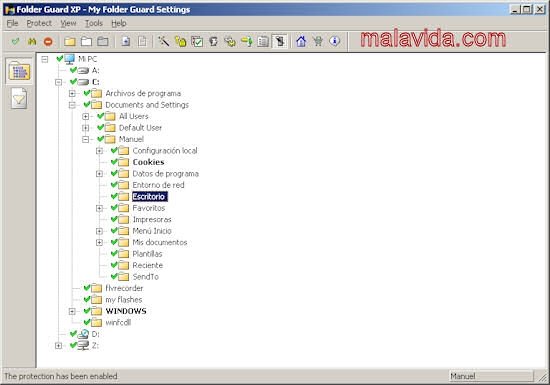Click the list sheet toolbar icon
This screenshot has width=550, height=385.
tap(263, 42)
